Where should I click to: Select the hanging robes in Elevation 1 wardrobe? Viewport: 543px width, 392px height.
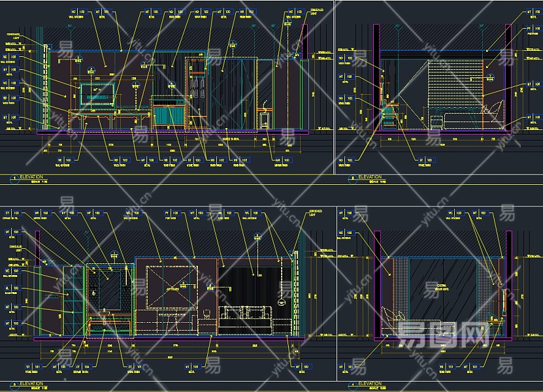[x=197, y=88]
